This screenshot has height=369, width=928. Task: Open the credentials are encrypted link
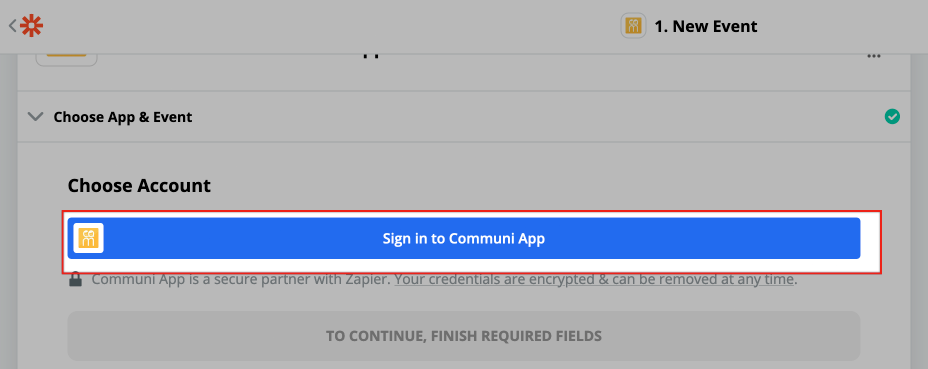(594, 279)
